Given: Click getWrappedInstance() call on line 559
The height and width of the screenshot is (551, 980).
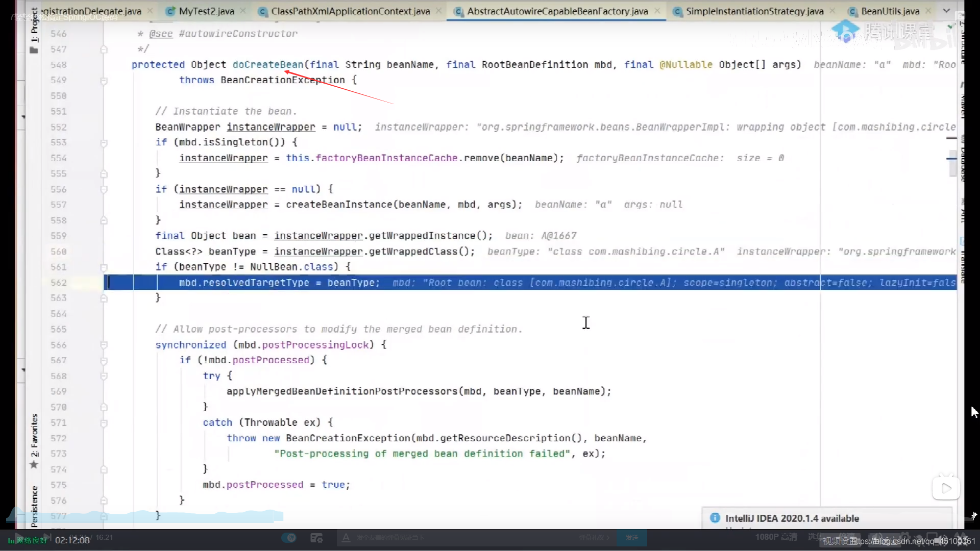Looking at the screenshot, I should click(430, 236).
